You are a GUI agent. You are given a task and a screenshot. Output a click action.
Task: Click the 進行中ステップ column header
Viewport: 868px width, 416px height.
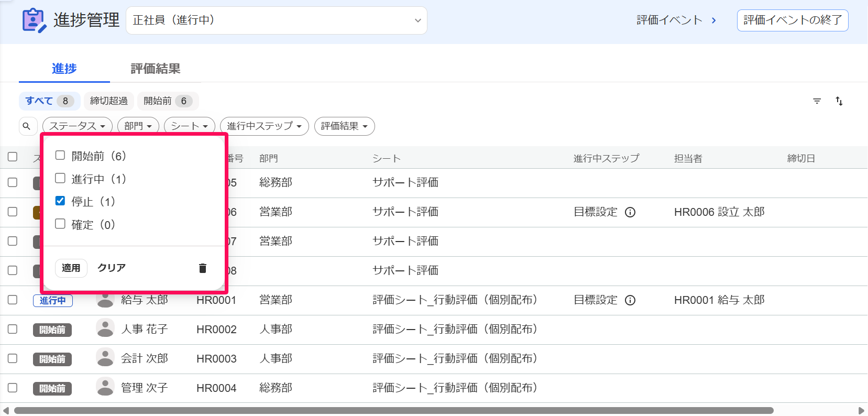(x=607, y=159)
